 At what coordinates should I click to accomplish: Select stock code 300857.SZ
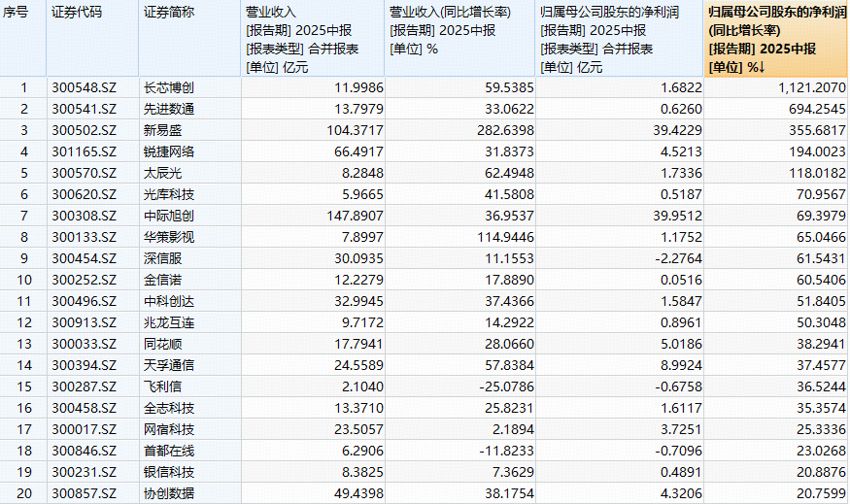84,493
